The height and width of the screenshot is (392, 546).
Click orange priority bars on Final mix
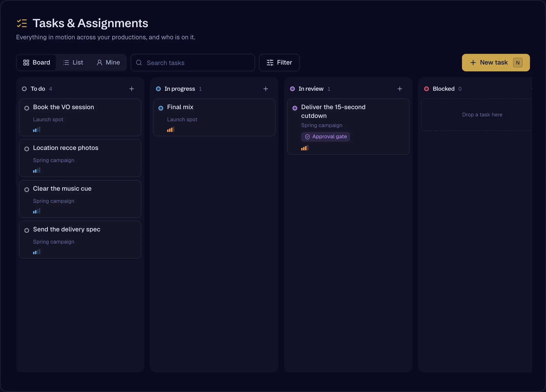171,130
